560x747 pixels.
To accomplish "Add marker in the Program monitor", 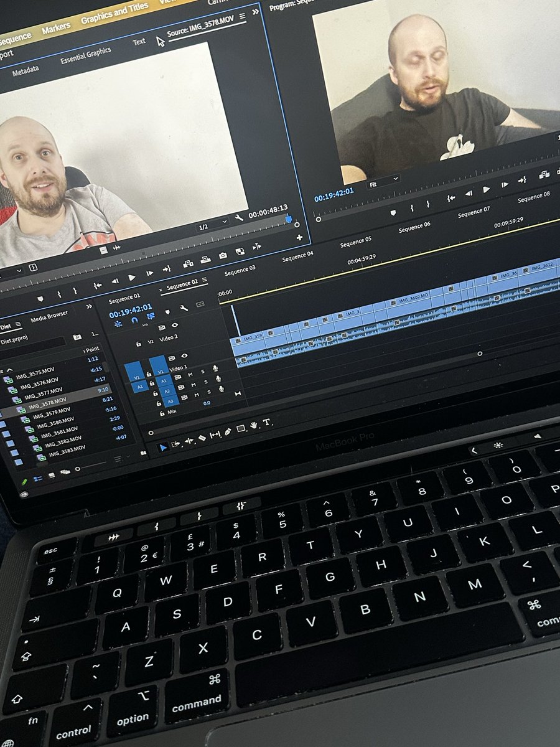I will (x=393, y=212).
